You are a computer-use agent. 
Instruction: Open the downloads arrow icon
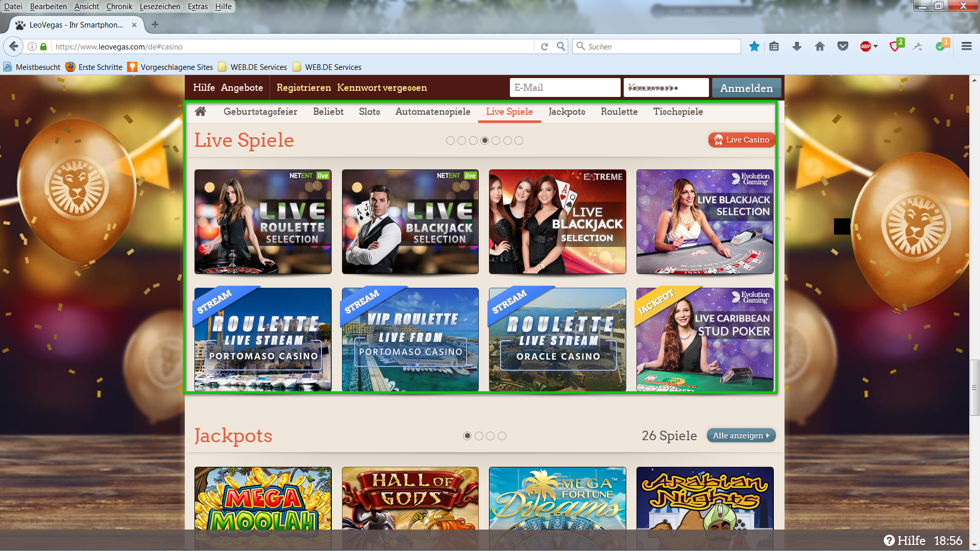797,46
